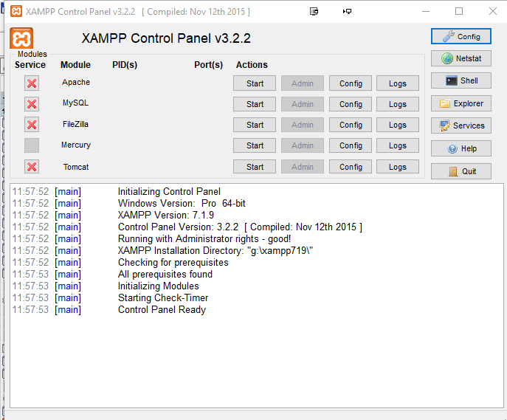Click the MySQL module label
This screenshot has width=507, height=420.
[x=76, y=103]
